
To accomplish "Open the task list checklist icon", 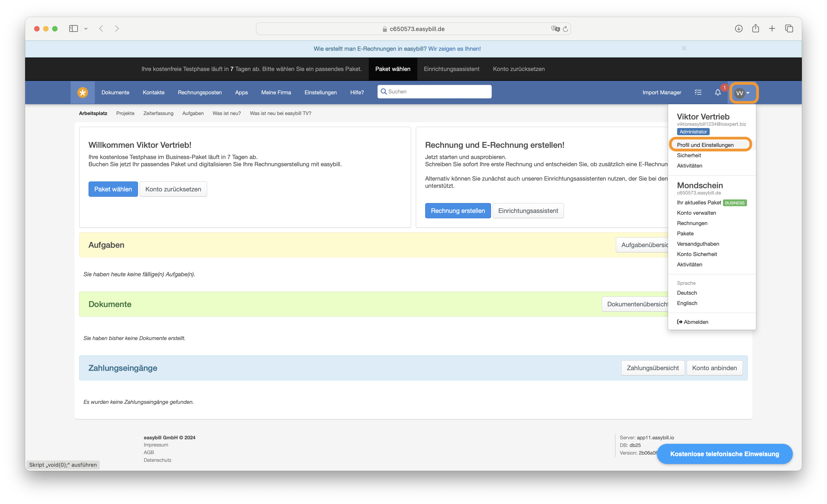I will click(698, 92).
